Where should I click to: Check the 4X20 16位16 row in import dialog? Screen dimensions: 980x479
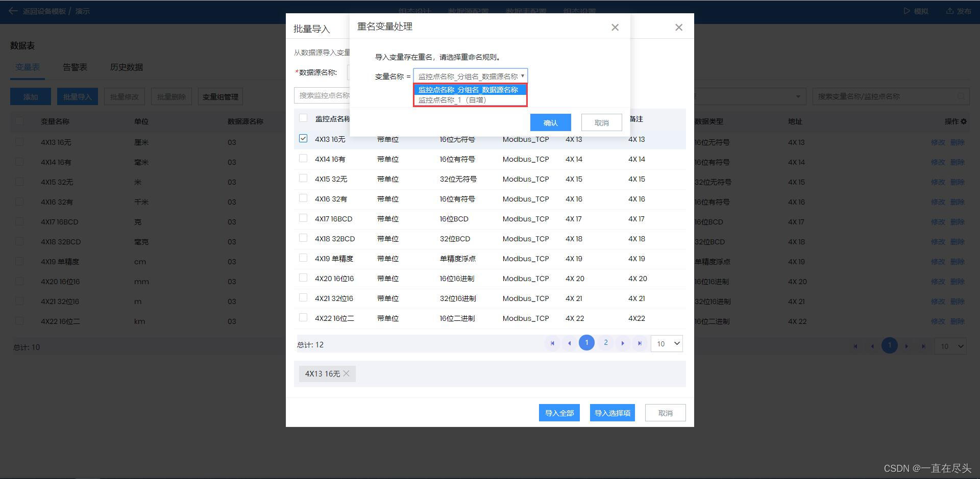pyautogui.click(x=303, y=278)
